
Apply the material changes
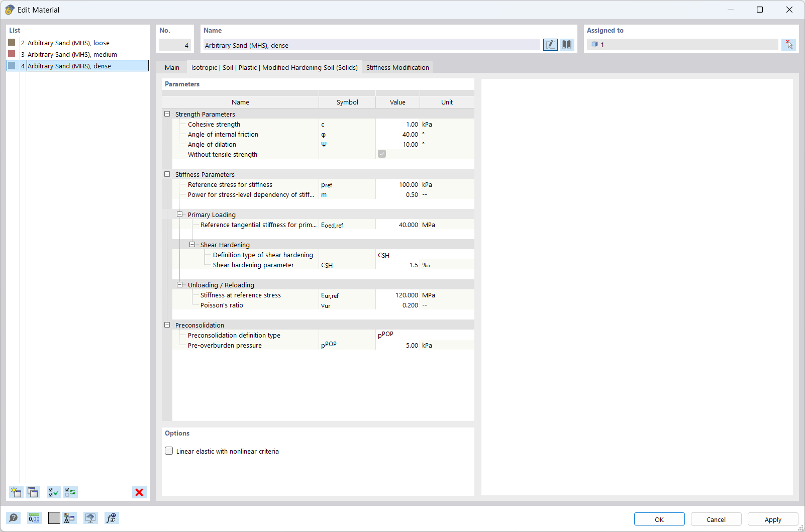(772, 519)
